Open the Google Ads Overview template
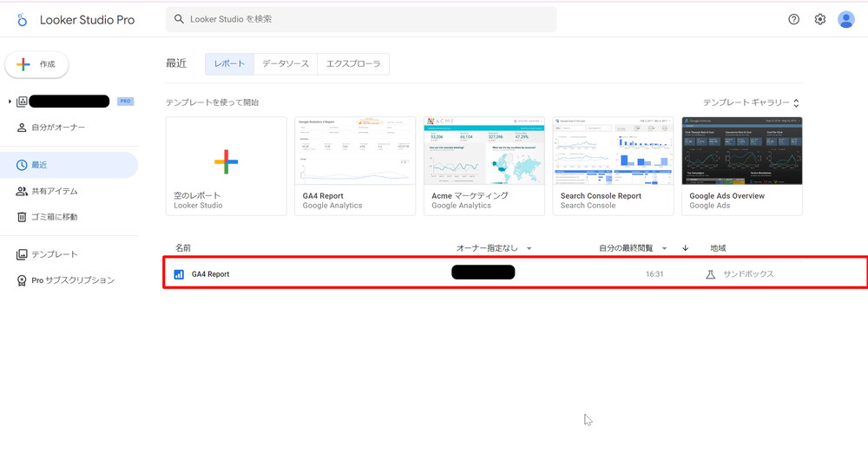 click(x=742, y=166)
